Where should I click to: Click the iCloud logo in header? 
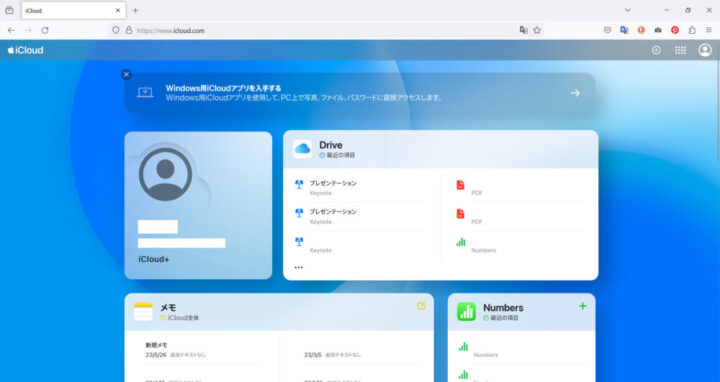[x=25, y=50]
